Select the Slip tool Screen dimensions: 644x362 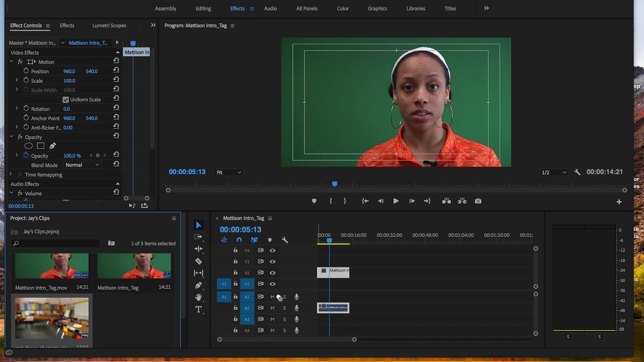pos(198,273)
